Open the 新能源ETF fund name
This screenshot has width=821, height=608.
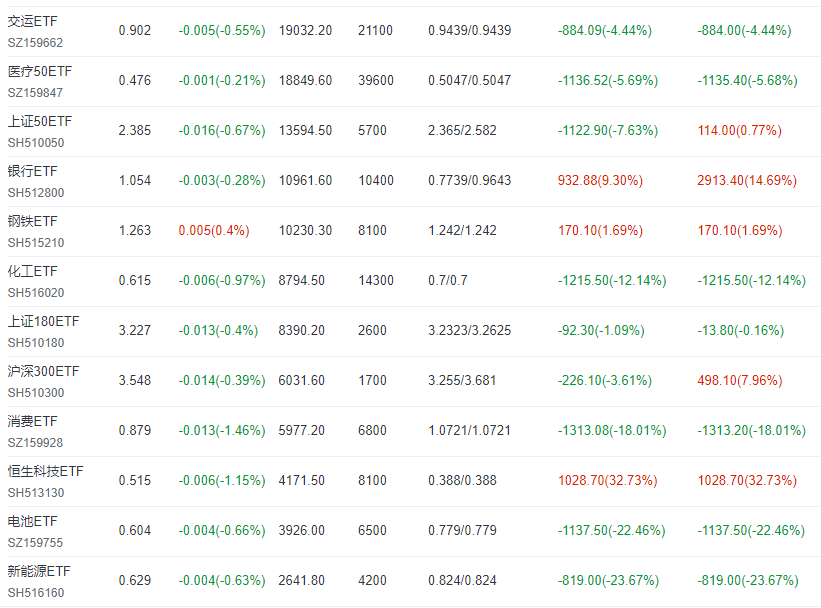[39, 571]
